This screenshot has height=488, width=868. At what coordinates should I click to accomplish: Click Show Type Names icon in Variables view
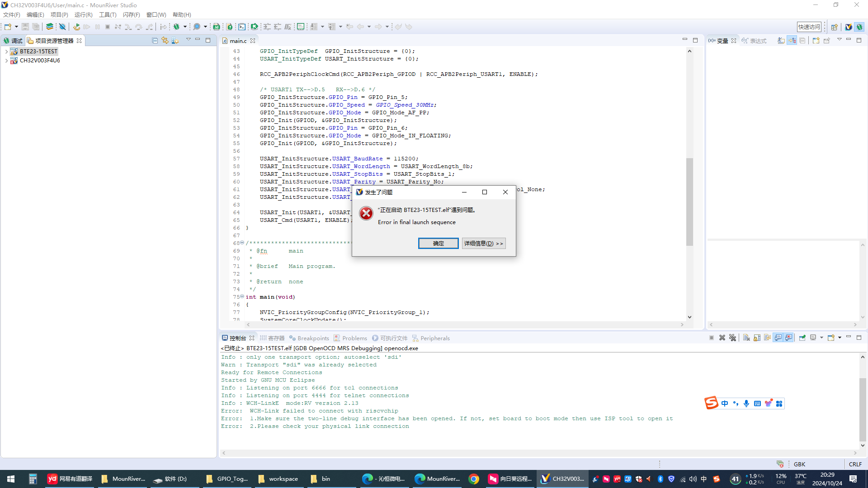pyautogui.click(x=781, y=41)
